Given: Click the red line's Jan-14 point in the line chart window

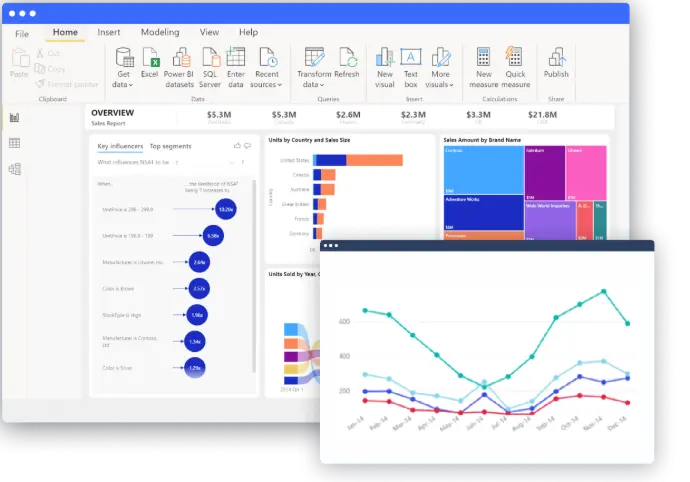Looking at the screenshot, I should coord(365,401).
